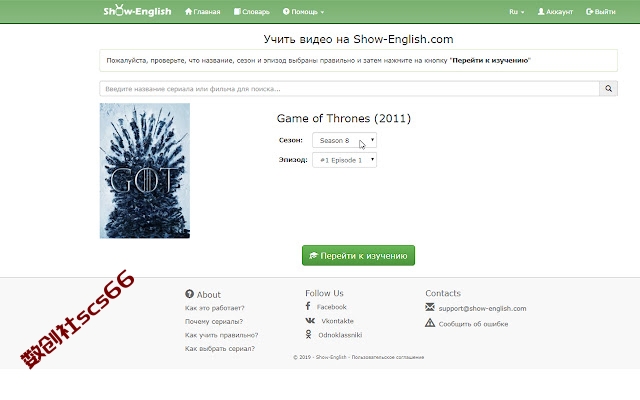Open the Vkontakte link text
640x400 pixels.
338,321
